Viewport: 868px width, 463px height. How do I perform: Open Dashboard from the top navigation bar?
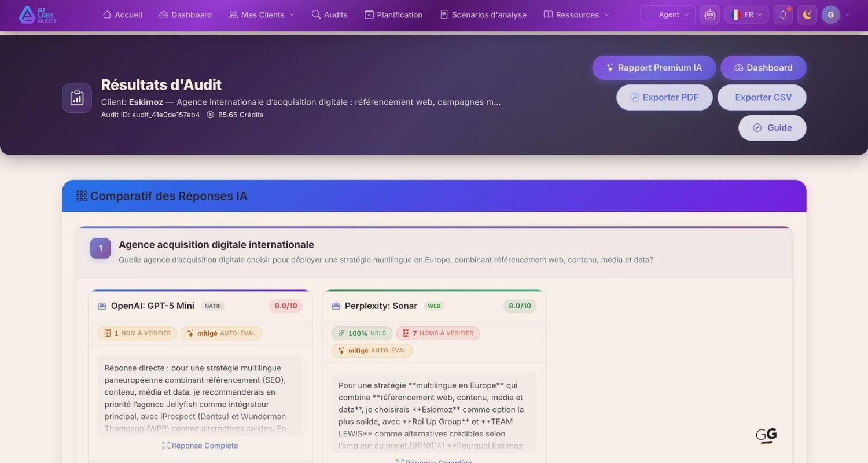point(185,14)
